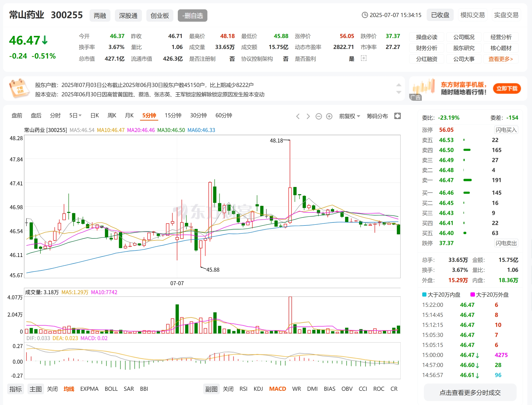Enable SAR main chart indicator

point(129,389)
